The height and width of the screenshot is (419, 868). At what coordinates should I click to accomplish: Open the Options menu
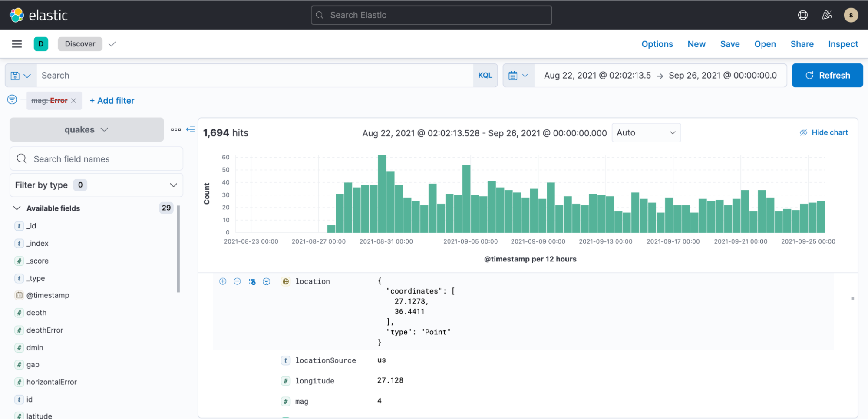click(657, 44)
